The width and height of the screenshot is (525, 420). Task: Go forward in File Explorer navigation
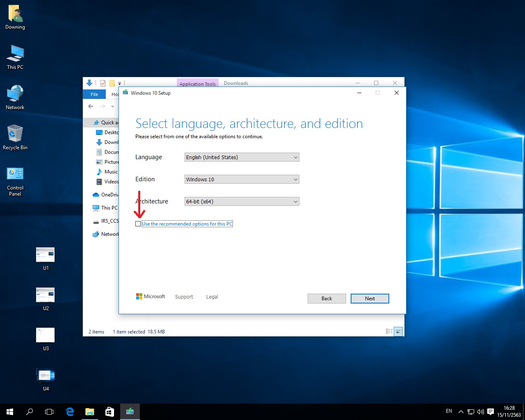103,106
